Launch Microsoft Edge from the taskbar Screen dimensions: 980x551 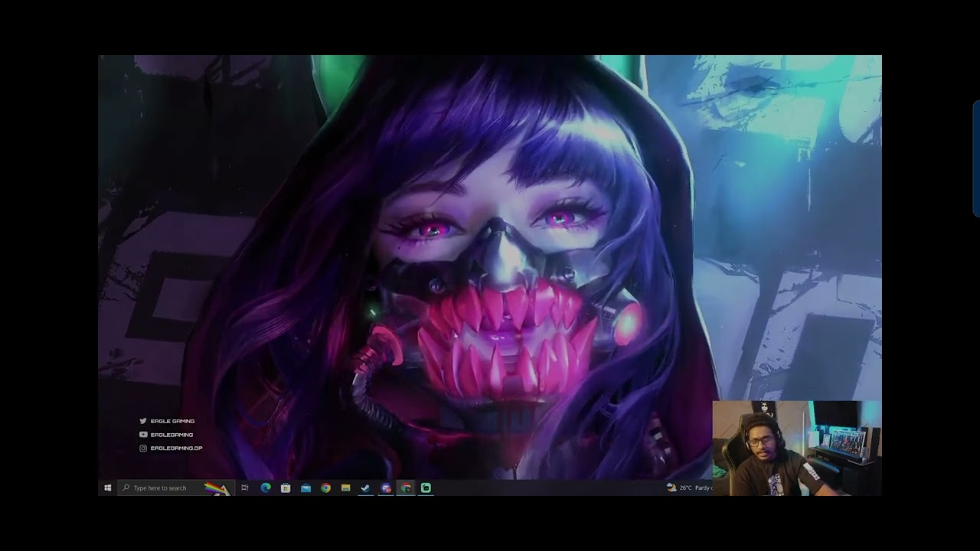click(266, 487)
